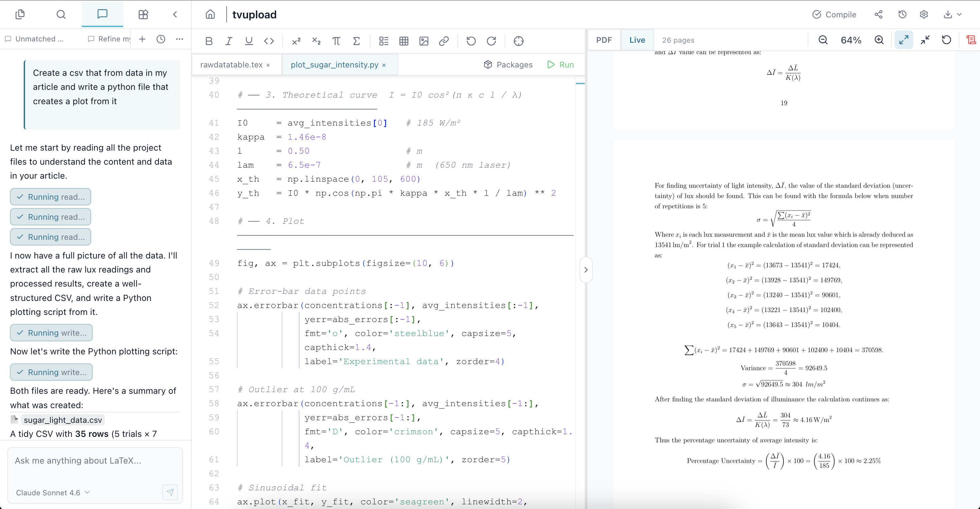Collapse the preview pane arrows icon

[925, 40]
